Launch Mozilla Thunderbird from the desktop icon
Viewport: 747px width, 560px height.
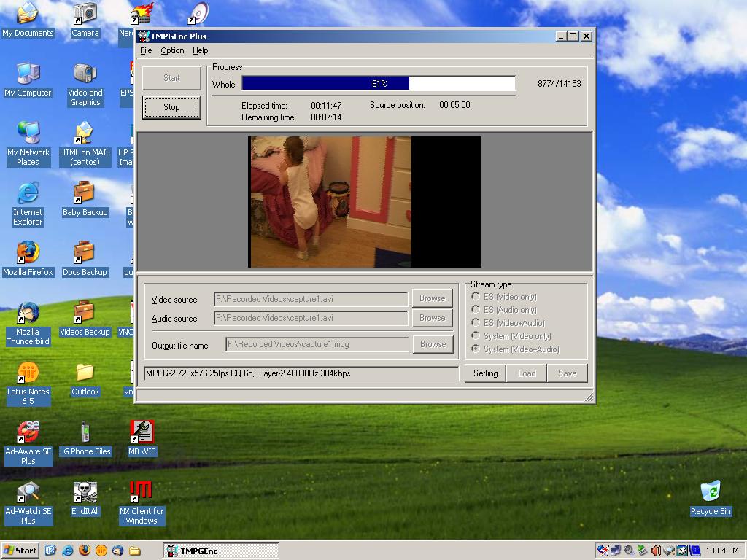[x=28, y=324]
